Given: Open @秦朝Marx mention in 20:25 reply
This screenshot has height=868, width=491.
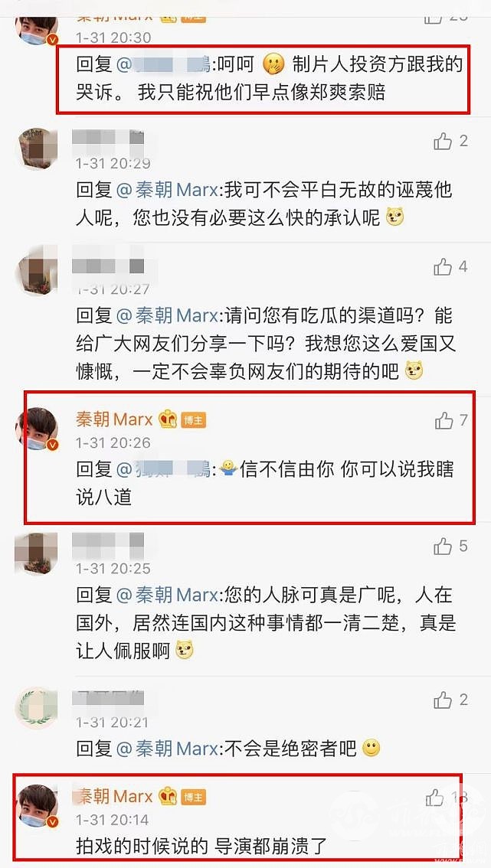Looking at the screenshot, I should (168, 595).
